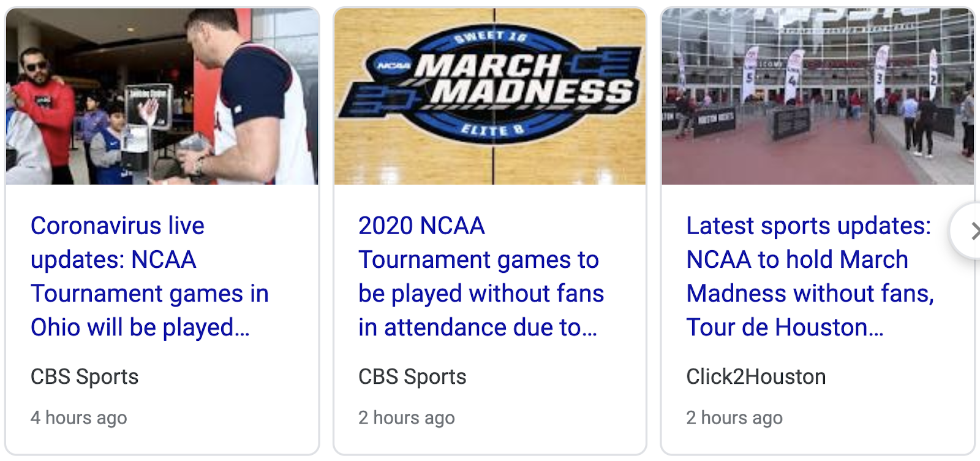Click the '4 hours ago' timestamp
Viewport: 980px width, 461px height.
79,418
